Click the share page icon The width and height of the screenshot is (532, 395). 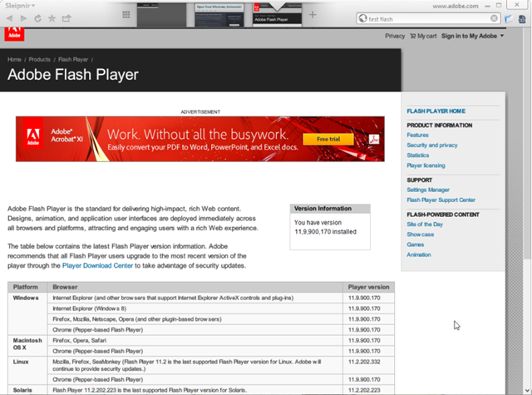point(66,18)
